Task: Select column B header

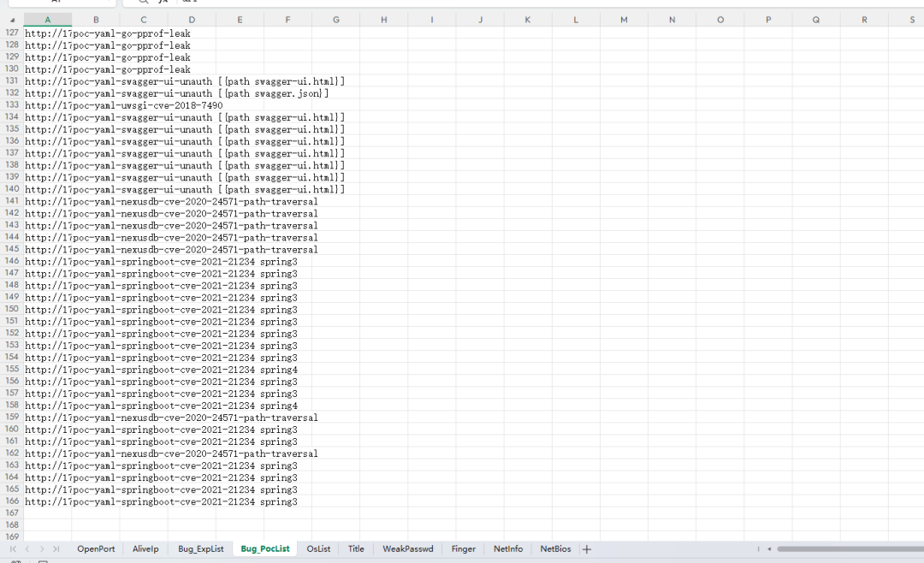Action: (96, 20)
